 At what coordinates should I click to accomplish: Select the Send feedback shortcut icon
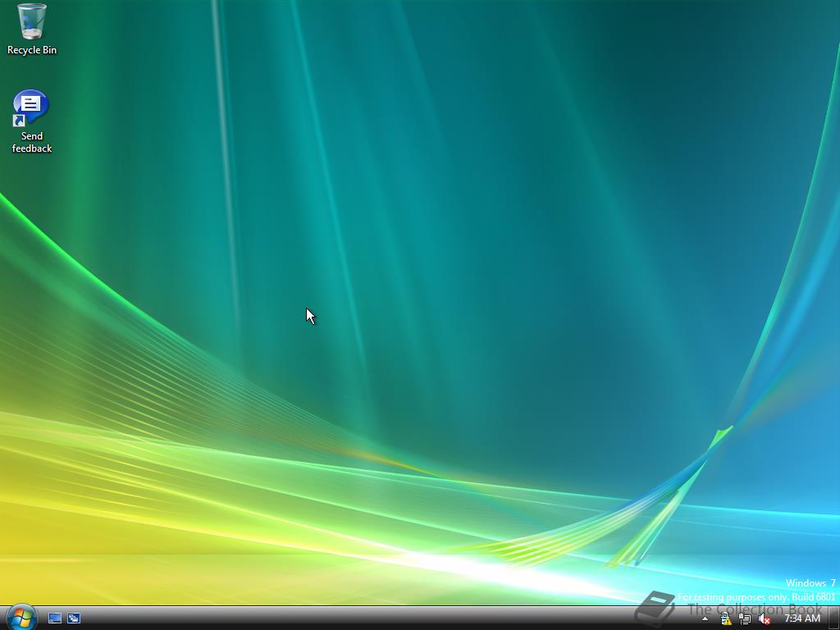pos(30,107)
